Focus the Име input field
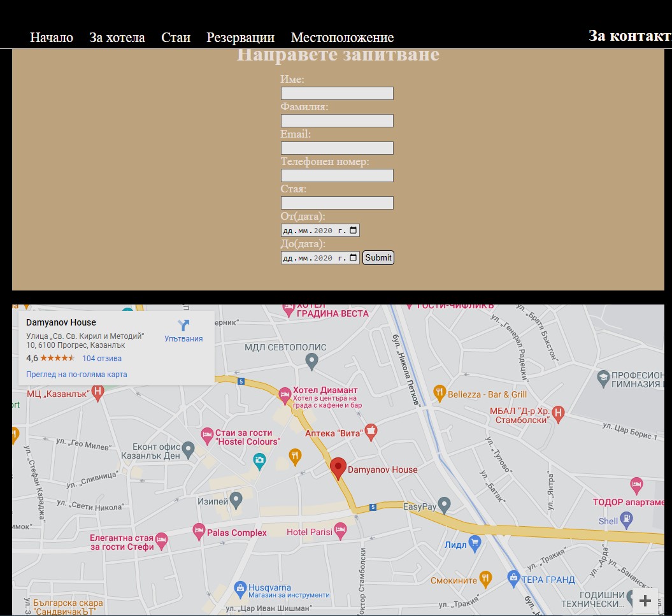 pyautogui.click(x=337, y=93)
